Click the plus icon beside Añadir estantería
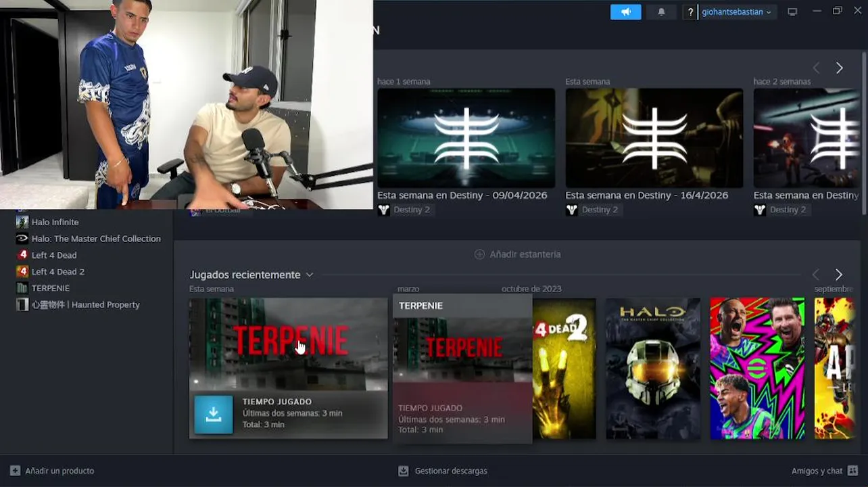The image size is (868, 487). pos(479,254)
